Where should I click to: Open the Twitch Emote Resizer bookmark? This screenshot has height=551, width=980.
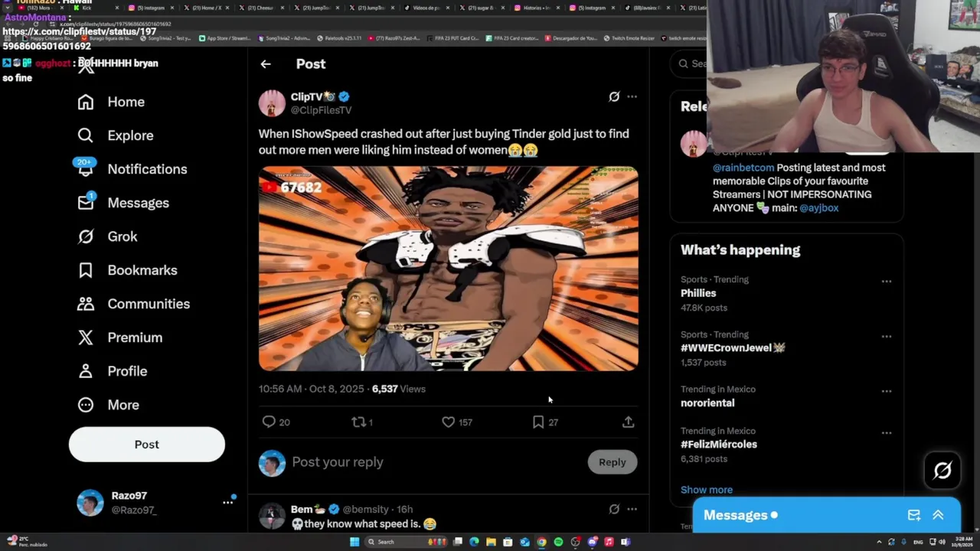coord(629,38)
